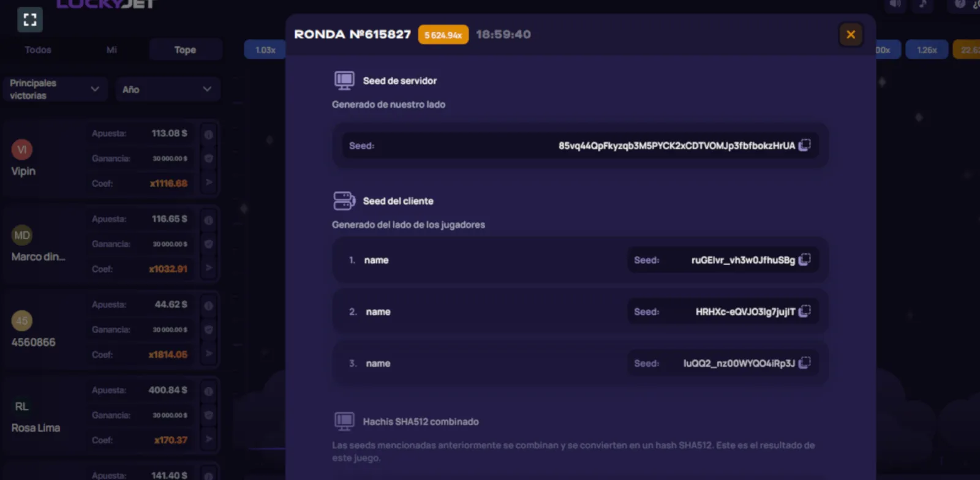Viewport: 980px width, 480px height.
Task: Expand the Principales victorias dropdown
Action: pos(55,89)
